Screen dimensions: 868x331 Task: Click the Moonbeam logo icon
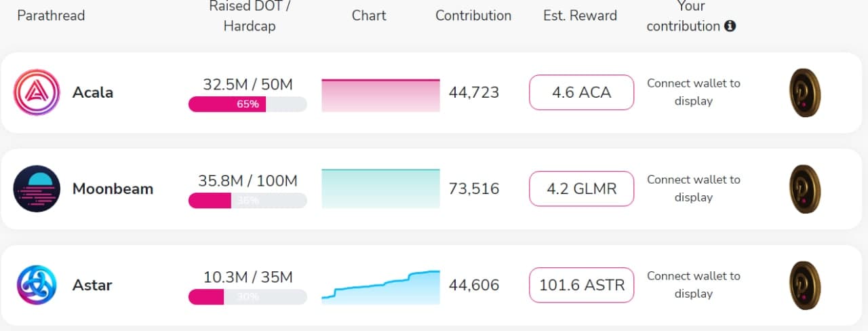coord(37,189)
